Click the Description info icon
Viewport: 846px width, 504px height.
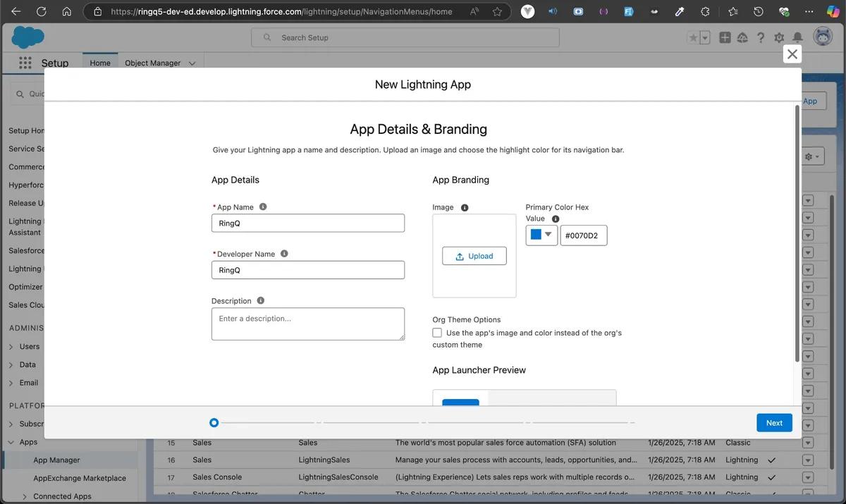pos(260,300)
